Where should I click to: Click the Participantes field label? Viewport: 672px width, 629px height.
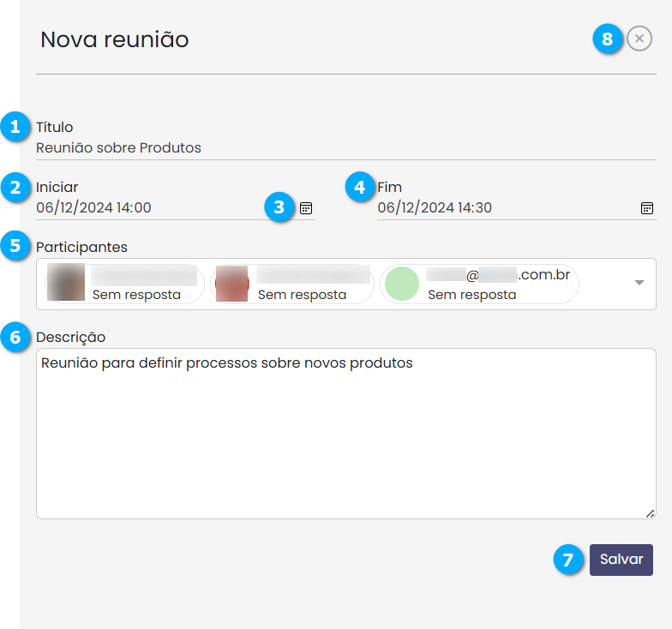[81, 247]
